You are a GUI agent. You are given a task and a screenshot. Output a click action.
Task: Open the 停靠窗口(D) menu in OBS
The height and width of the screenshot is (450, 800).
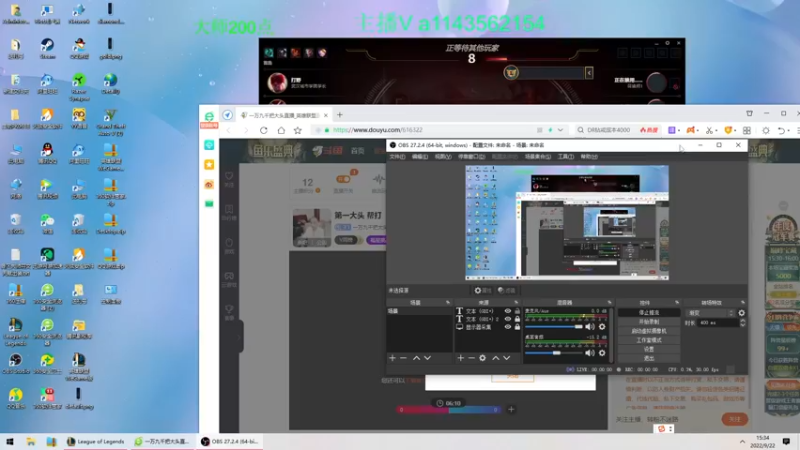tap(471, 157)
